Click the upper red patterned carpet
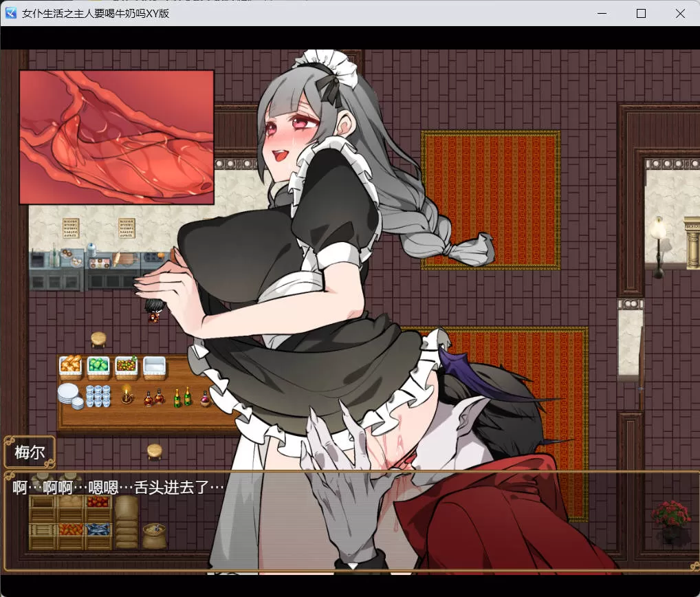Viewport: 700px width, 597px height. [x=490, y=199]
